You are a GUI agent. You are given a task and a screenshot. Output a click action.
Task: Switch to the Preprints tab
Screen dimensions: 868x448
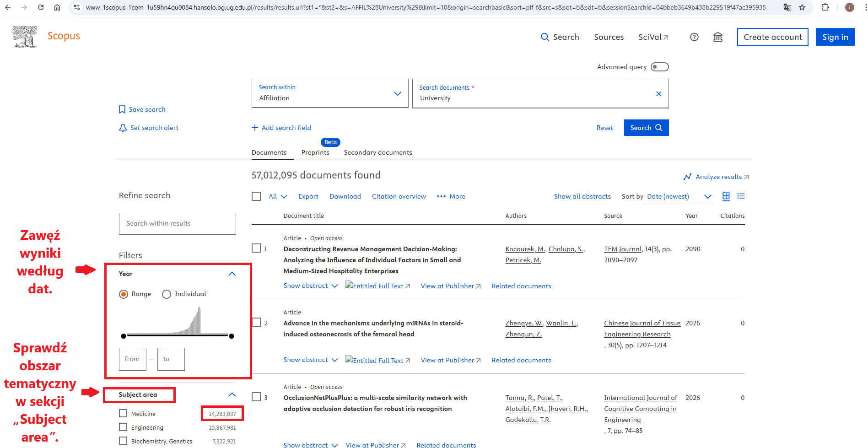click(315, 152)
